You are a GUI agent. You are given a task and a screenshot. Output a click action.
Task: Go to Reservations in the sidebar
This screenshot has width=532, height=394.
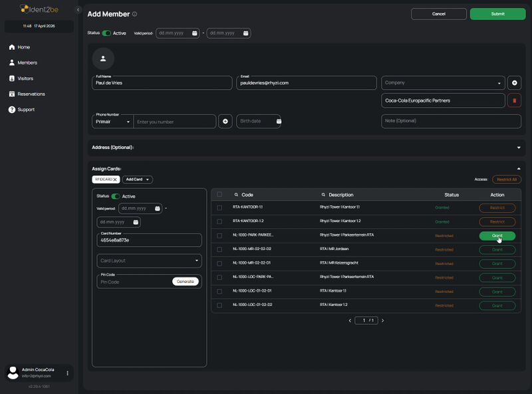[31, 94]
